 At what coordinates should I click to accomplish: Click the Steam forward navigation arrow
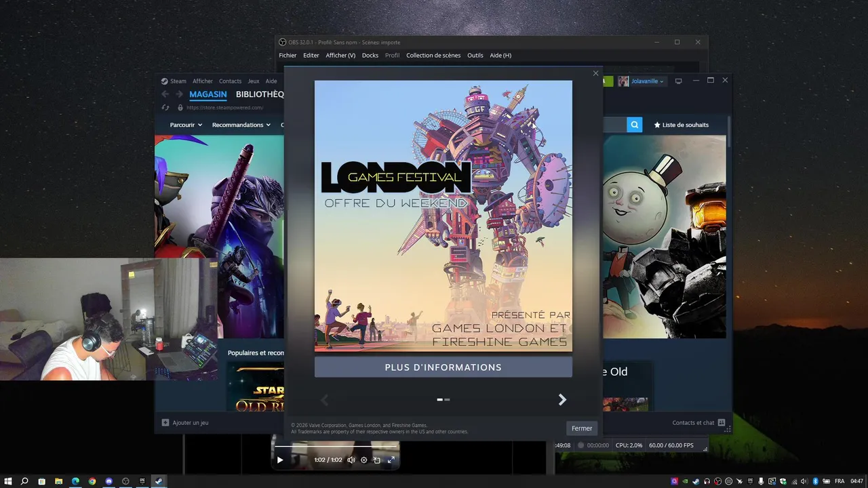point(179,94)
